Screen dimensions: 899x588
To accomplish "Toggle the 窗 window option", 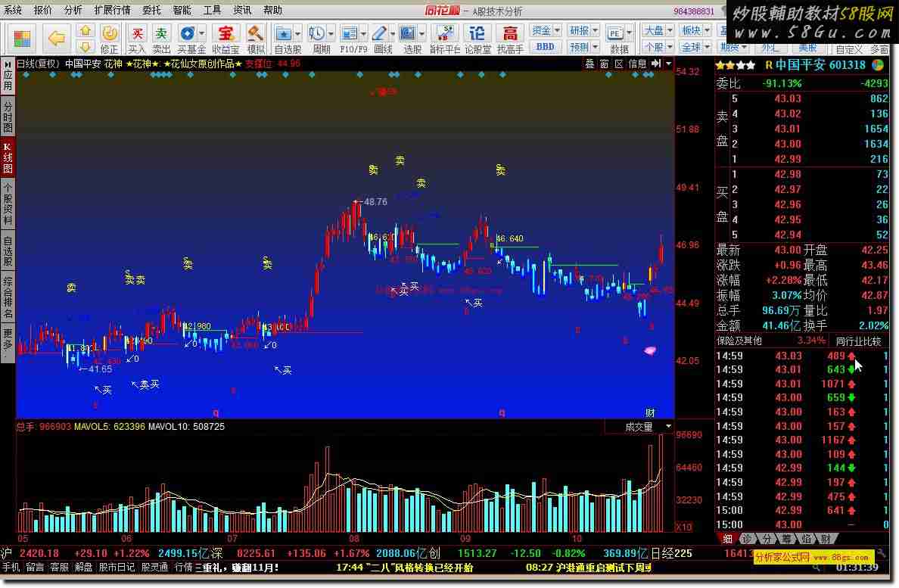I will 605,64.
